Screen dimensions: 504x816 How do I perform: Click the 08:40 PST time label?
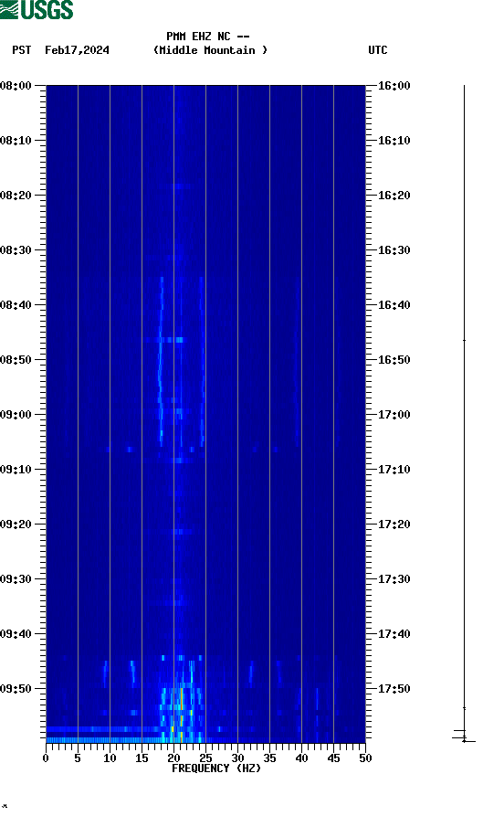pyautogui.click(x=16, y=305)
